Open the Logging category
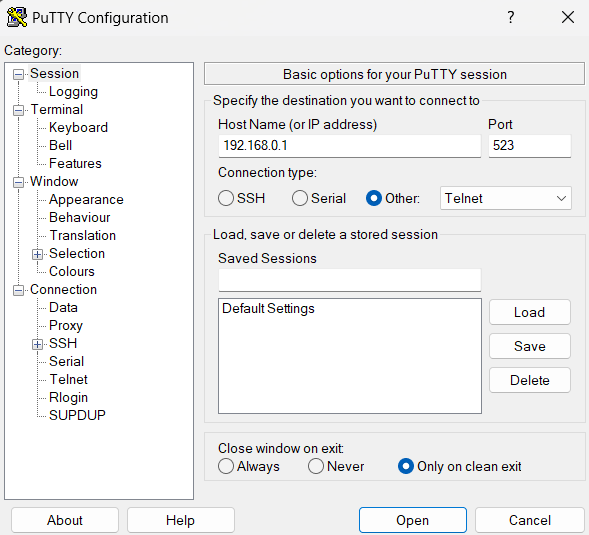The image size is (589, 535). point(73,92)
